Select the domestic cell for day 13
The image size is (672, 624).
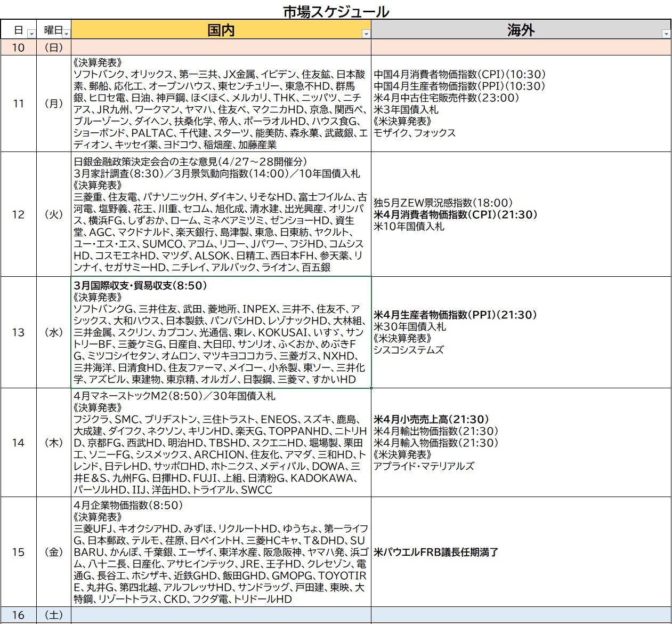point(221,332)
